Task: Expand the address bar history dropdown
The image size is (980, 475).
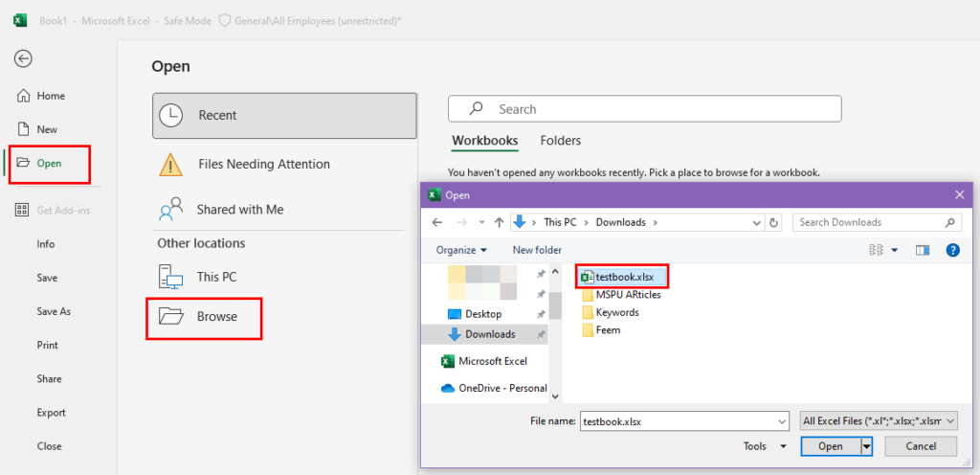Action: pos(757,222)
